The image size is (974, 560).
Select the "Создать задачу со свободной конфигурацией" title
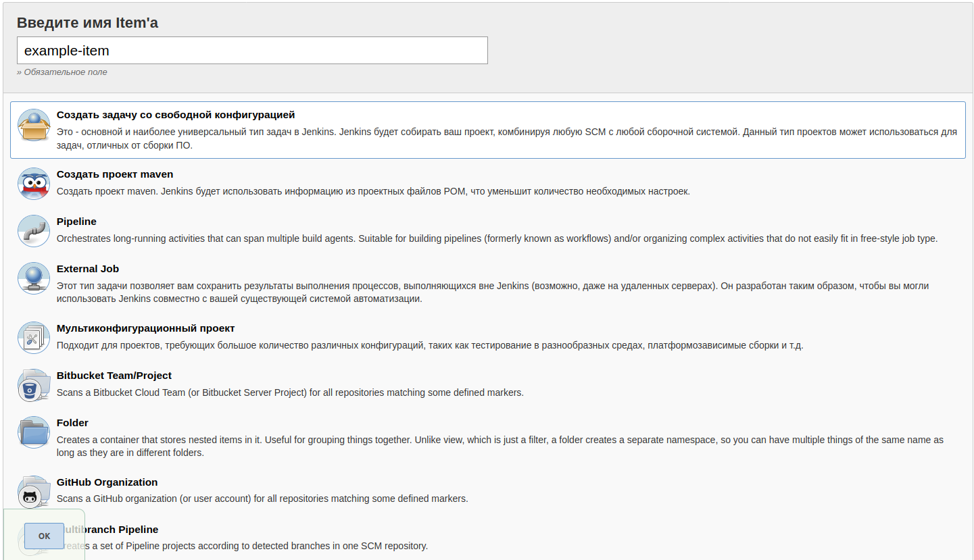[176, 115]
